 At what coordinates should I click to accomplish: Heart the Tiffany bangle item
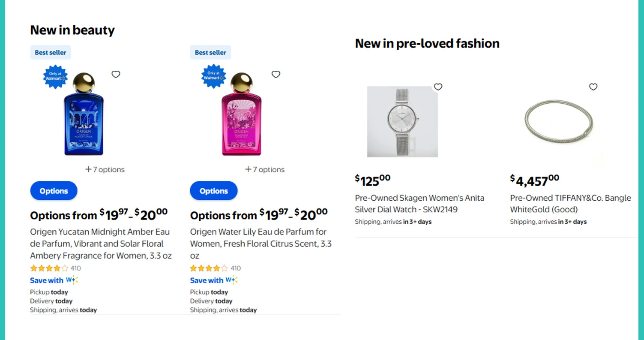coord(593,87)
